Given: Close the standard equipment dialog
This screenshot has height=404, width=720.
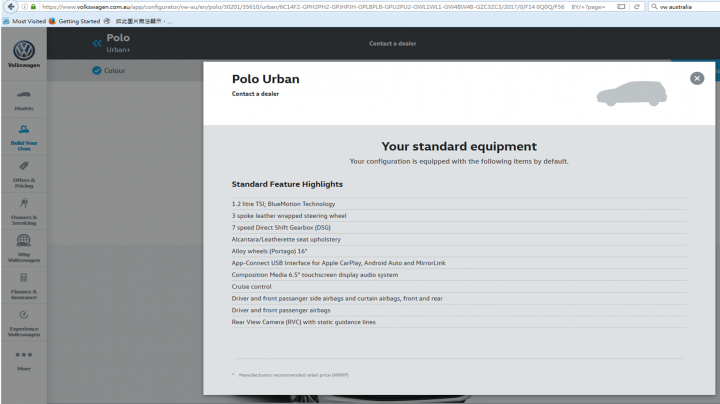Looking at the screenshot, I should 697,79.
